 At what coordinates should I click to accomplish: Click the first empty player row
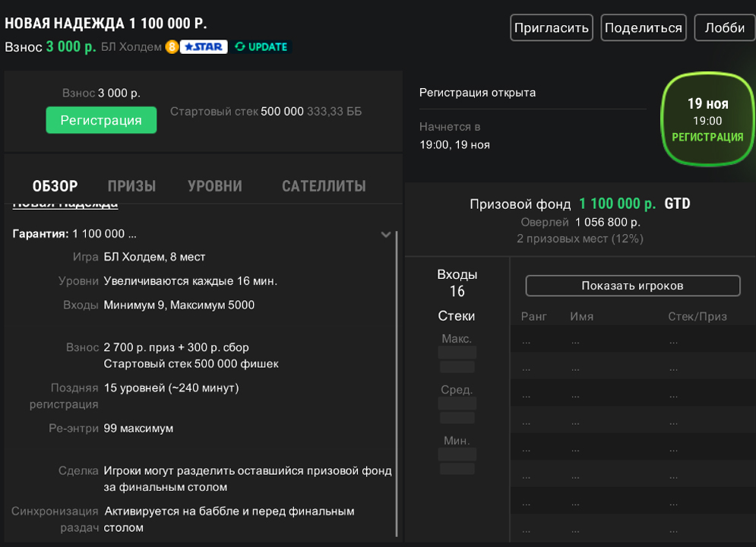pos(632,342)
